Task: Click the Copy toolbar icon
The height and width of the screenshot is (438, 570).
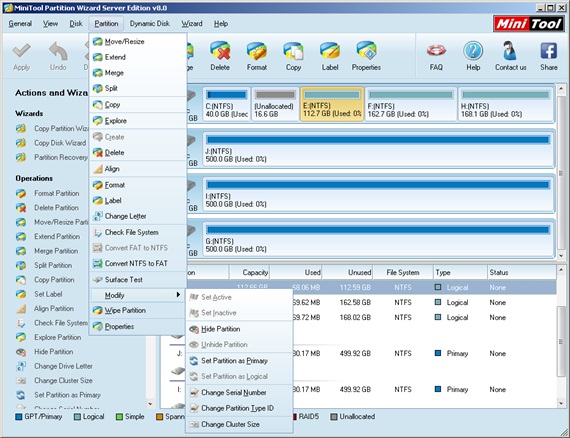Action: (293, 51)
